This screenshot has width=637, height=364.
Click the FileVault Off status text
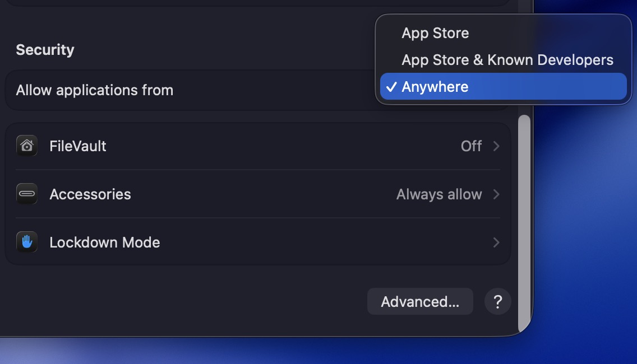471,146
